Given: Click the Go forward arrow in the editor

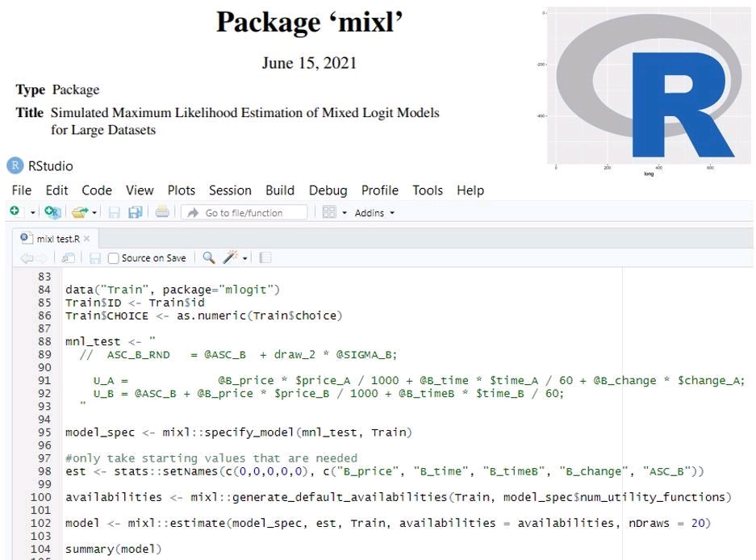Looking at the screenshot, I should [x=41, y=258].
